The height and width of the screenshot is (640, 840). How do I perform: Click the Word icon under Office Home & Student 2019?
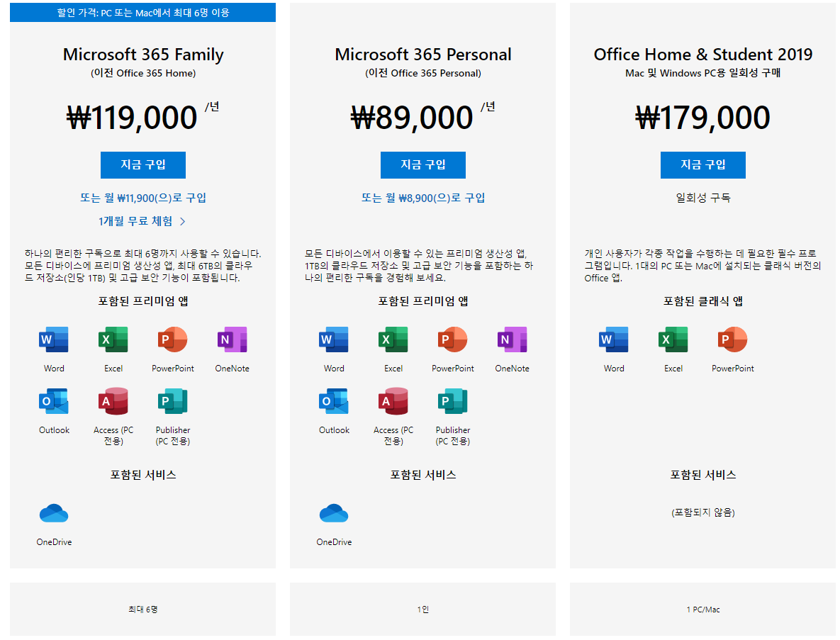click(x=613, y=339)
